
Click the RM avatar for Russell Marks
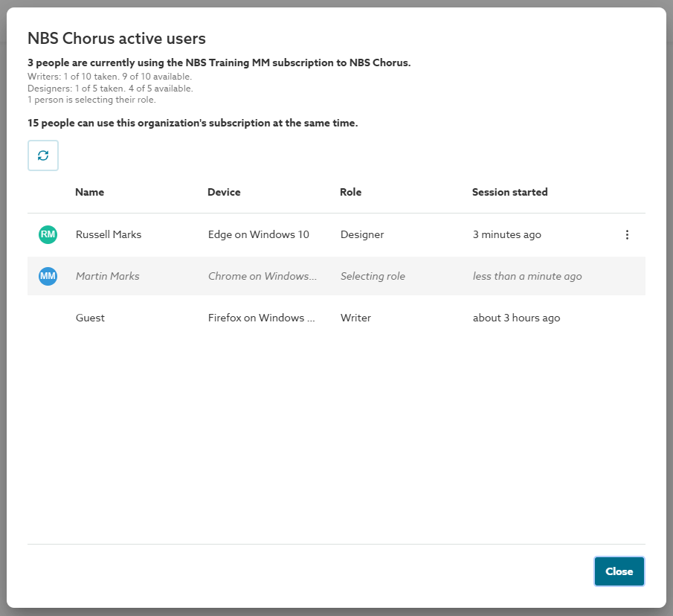[x=48, y=234]
